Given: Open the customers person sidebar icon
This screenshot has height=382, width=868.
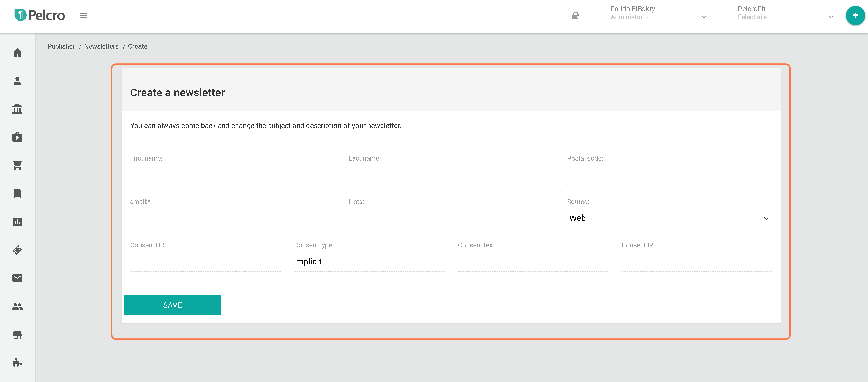Looking at the screenshot, I should pos(17,81).
